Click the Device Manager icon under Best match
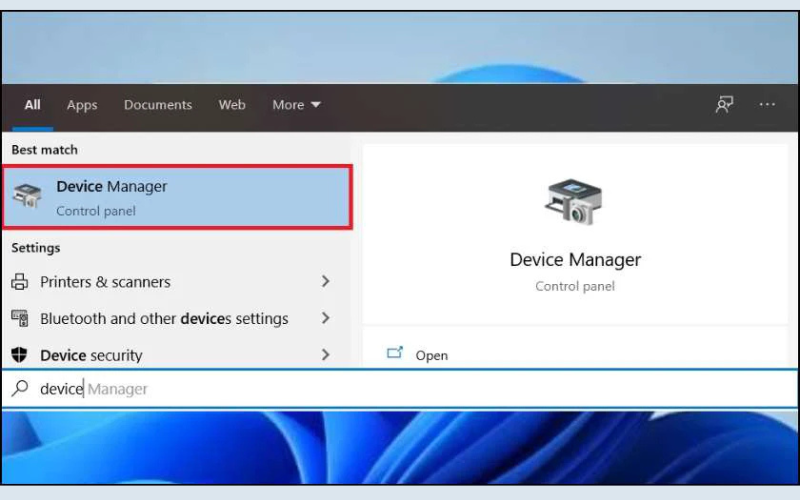The height and width of the screenshot is (500, 800). point(27,197)
